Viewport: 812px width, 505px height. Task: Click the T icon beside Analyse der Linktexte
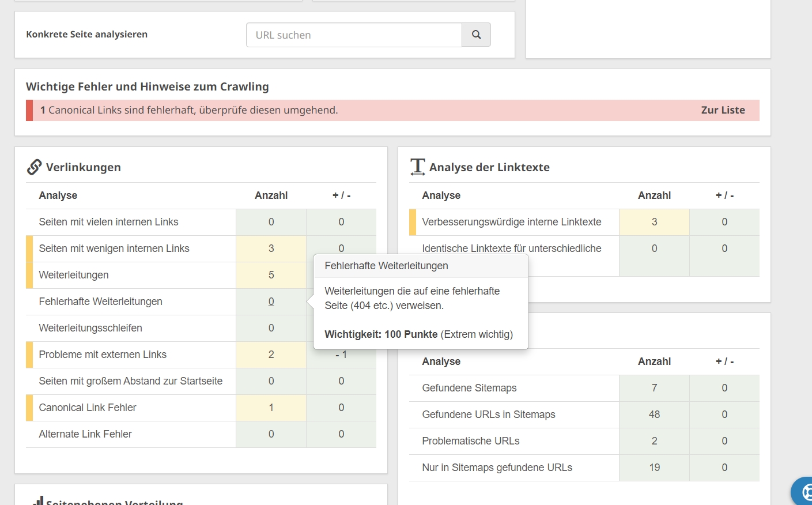417,167
